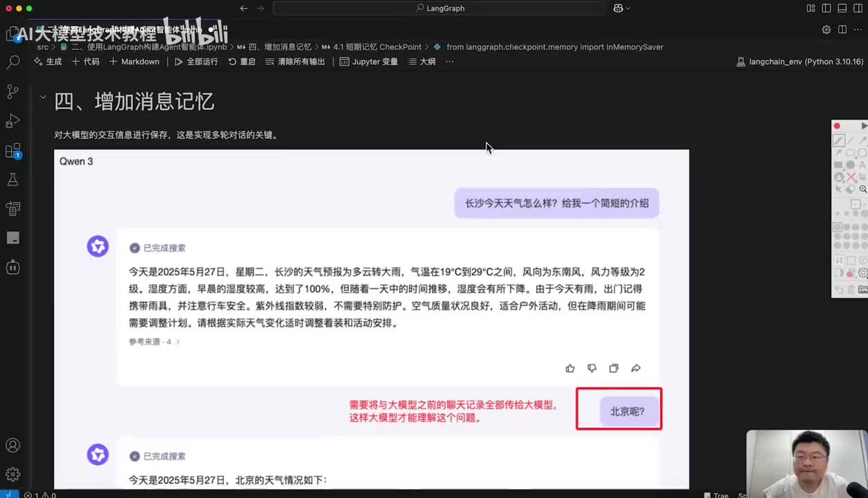Viewport: 868px width, 498px height.
Task: Open notebook toolbar more actions ellipsis
Action: click(x=450, y=62)
